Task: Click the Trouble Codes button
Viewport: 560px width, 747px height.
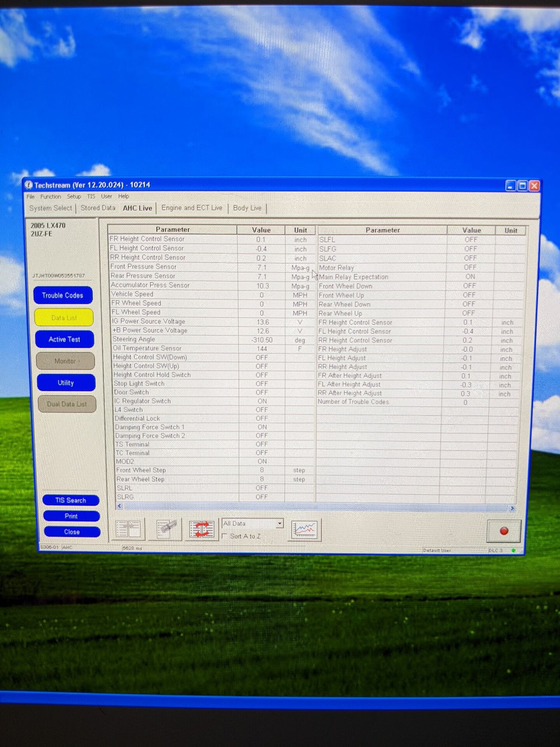Action: (63, 295)
